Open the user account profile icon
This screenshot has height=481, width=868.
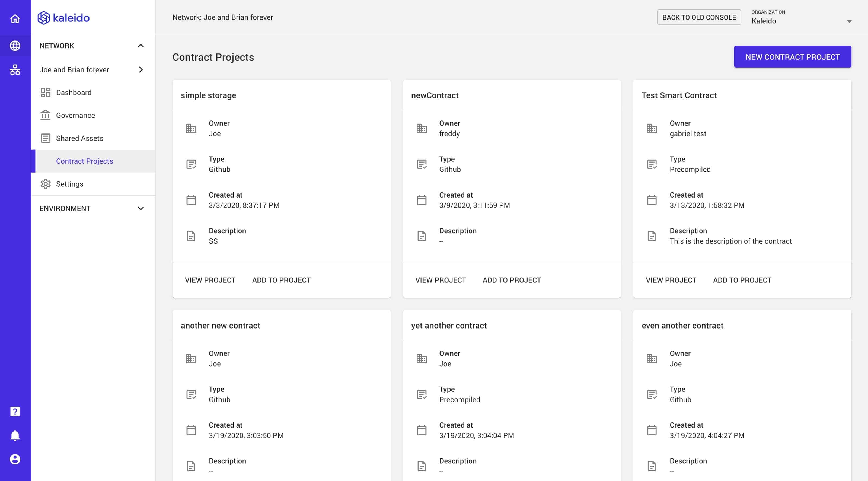[15, 459]
